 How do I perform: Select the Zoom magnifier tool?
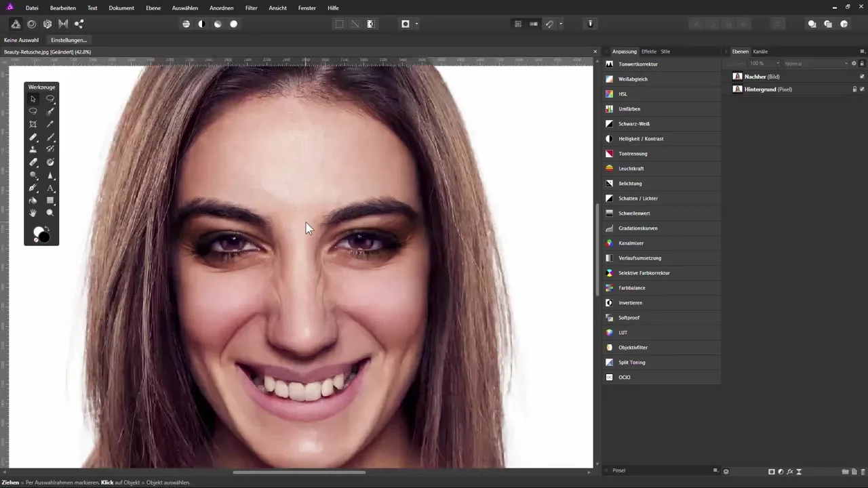point(50,213)
